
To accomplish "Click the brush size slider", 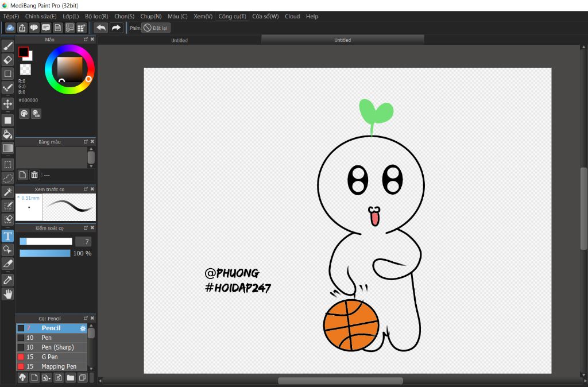I will (x=46, y=242).
